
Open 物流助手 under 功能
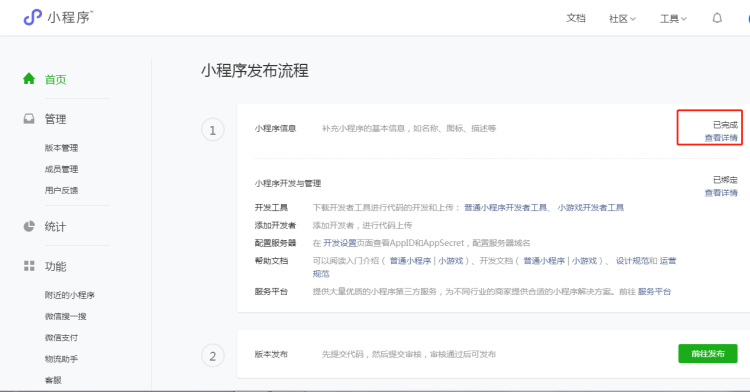pyautogui.click(x=61, y=359)
